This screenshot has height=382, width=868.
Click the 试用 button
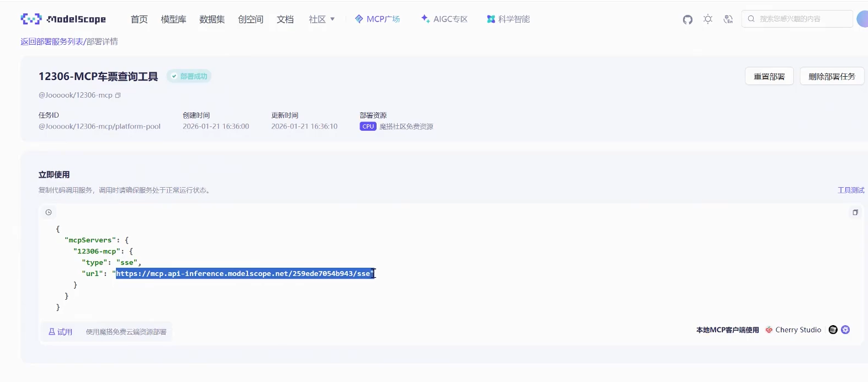[x=60, y=332]
